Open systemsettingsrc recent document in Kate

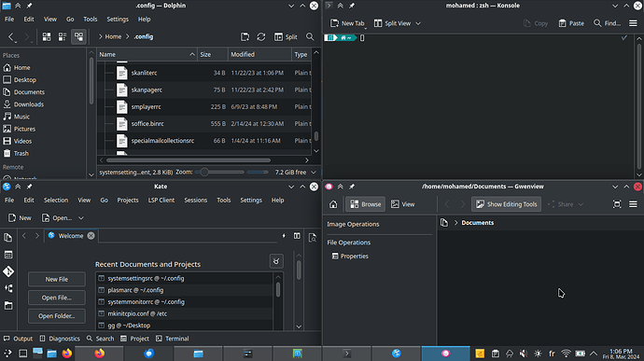185,279
